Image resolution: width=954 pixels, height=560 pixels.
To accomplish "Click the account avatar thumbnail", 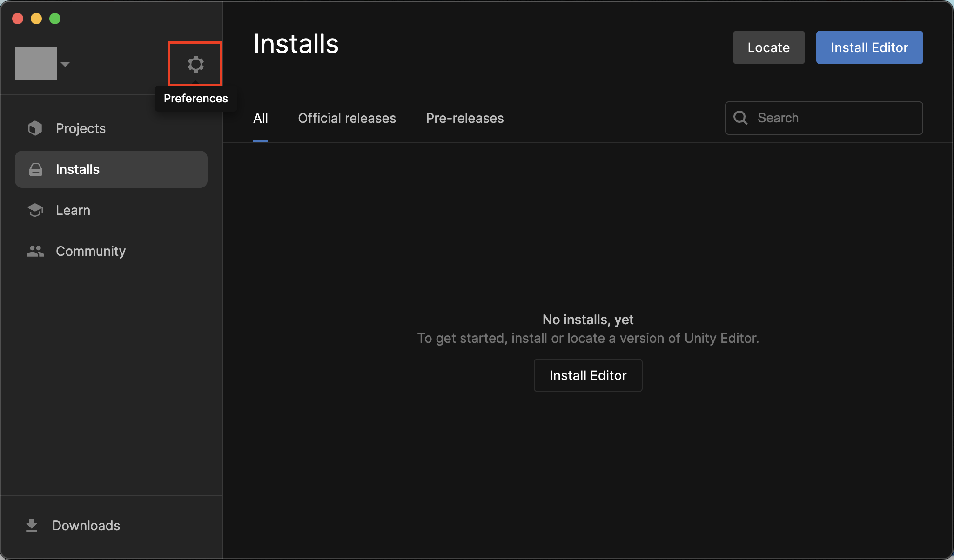I will (x=36, y=64).
